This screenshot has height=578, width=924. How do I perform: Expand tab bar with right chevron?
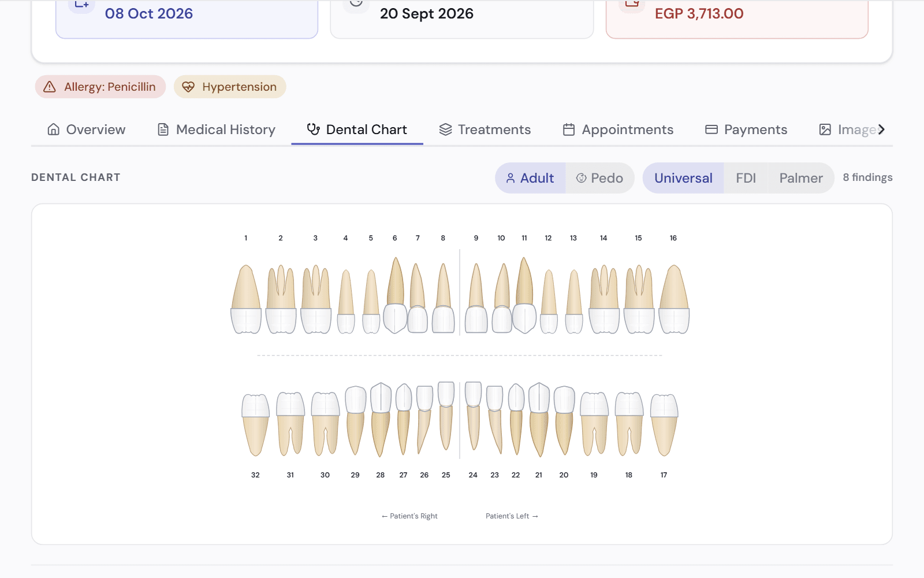pyautogui.click(x=881, y=129)
